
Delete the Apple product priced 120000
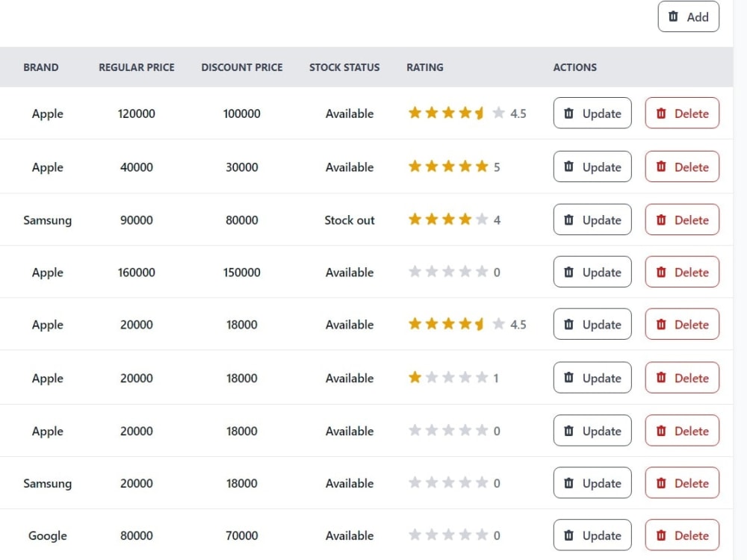tap(682, 113)
